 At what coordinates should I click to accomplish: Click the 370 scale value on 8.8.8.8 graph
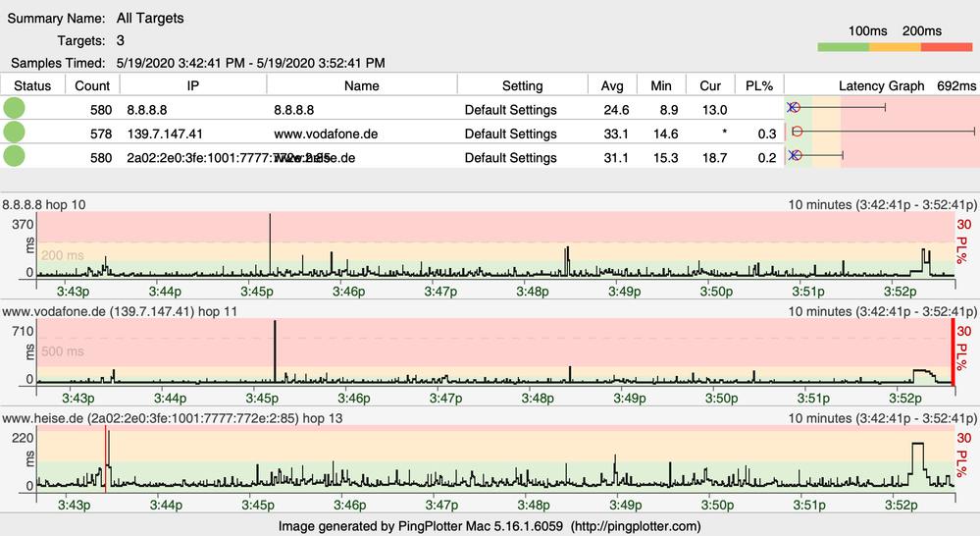click(x=24, y=225)
